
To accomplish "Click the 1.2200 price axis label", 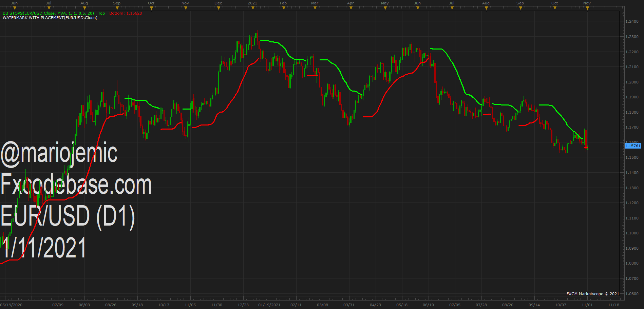I will tap(632, 52).
